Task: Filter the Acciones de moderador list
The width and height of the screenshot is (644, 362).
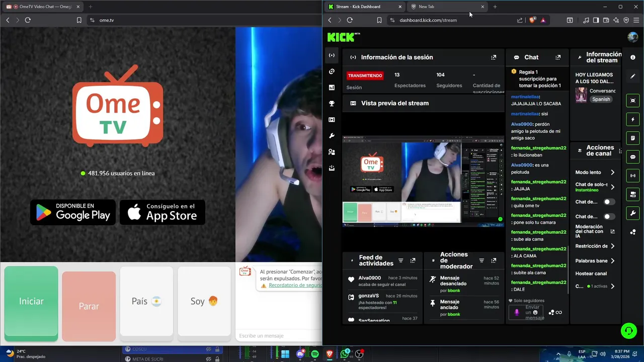Action: pyautogui.click(x=481, y=260)
